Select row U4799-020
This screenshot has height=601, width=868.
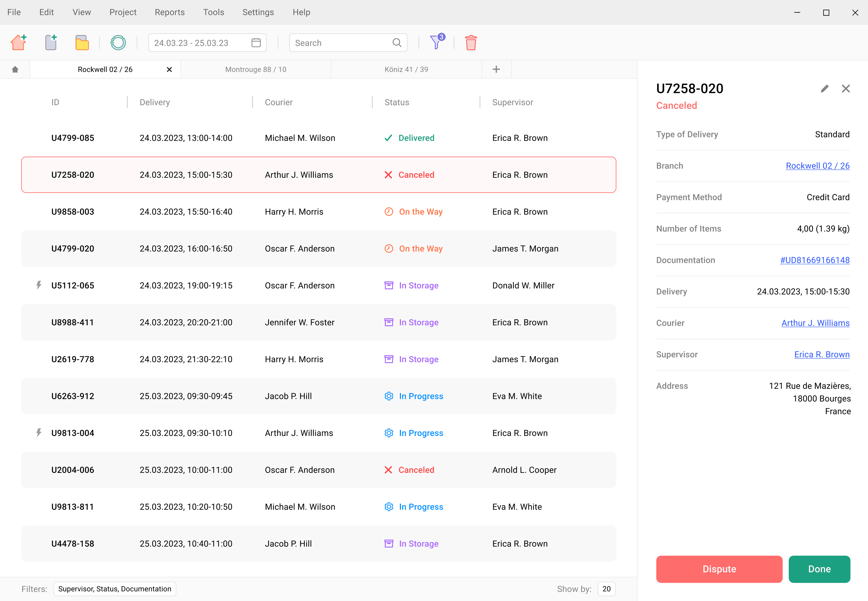coord(319,248)
